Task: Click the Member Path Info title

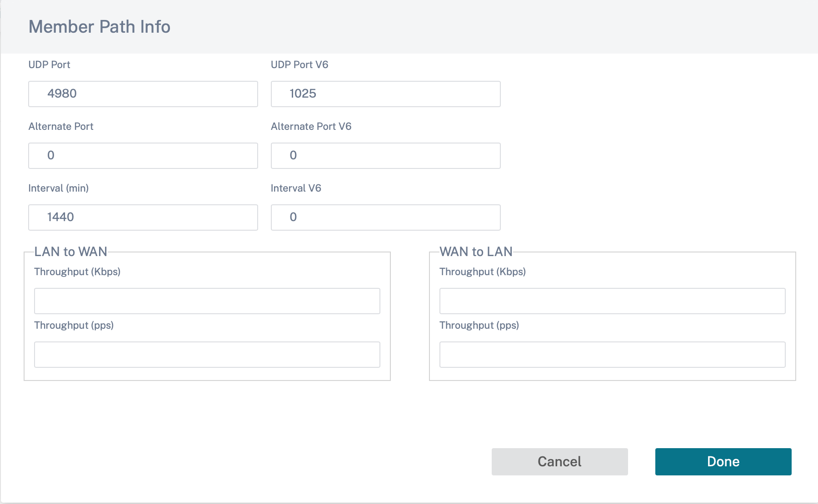Action: (100, 27)
